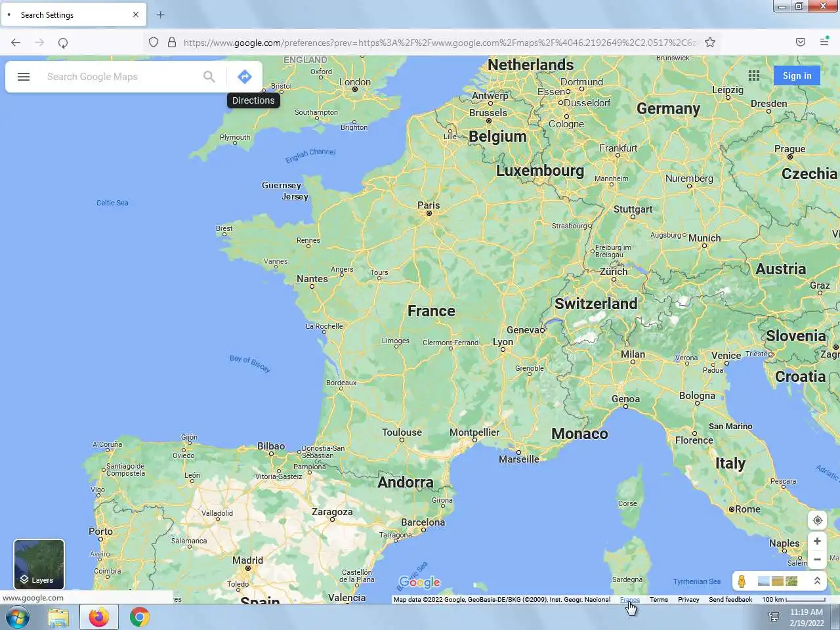Close the Search Settings tab
This screenshot has height=630, width=840.
(136, 14)
